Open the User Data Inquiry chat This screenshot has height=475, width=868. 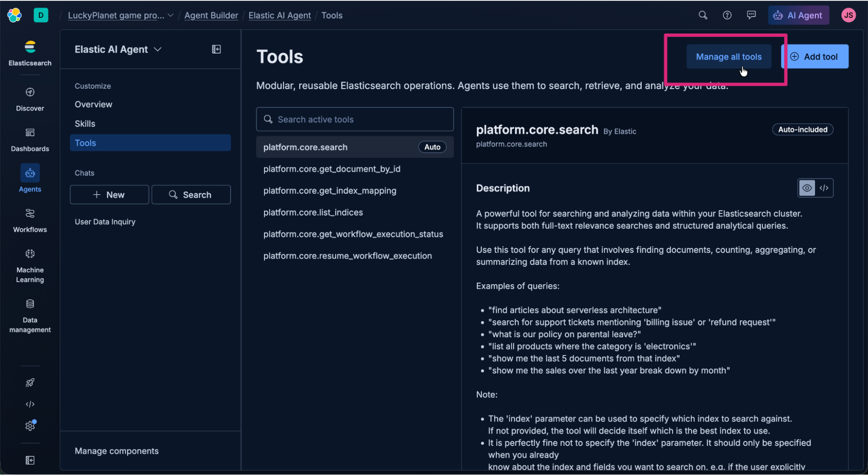150,222
